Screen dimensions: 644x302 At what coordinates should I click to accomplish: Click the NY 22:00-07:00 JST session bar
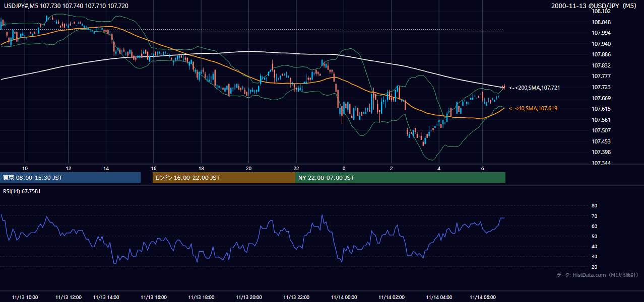tap(400, 178)
